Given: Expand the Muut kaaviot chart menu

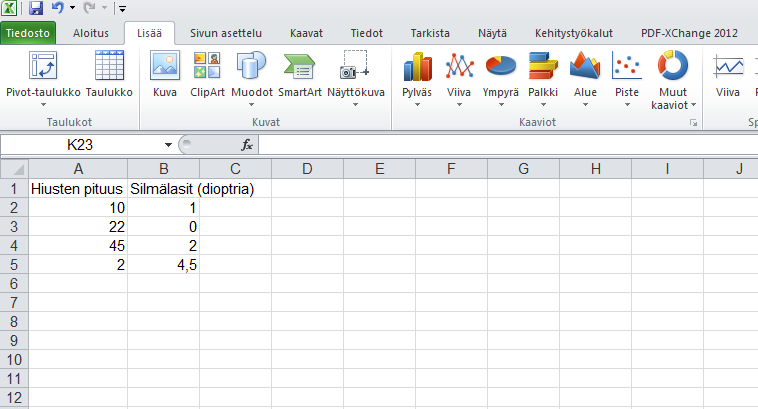Looking at the screenshot, I should tap(673, 80).
